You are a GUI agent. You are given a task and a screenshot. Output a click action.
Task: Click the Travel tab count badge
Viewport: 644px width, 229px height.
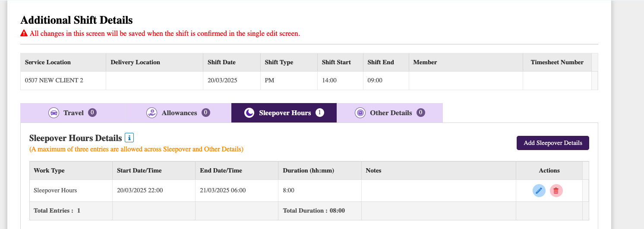click(92, 113)
